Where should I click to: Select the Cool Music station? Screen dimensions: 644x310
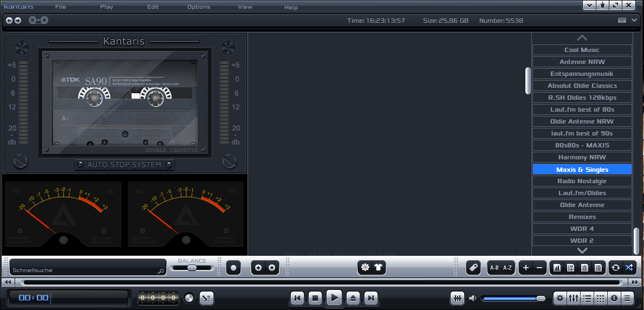(x=582, y=50)
